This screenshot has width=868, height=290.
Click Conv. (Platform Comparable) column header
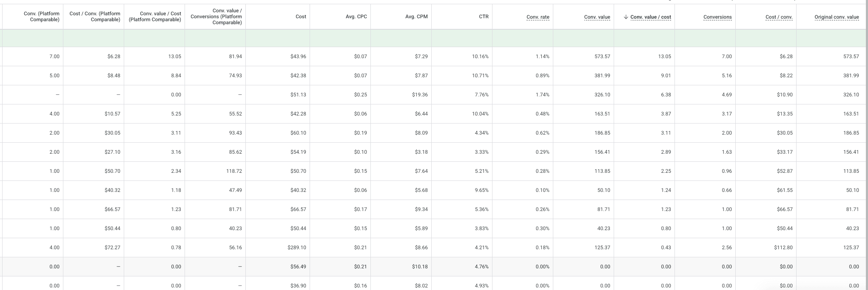pos(42,17)
